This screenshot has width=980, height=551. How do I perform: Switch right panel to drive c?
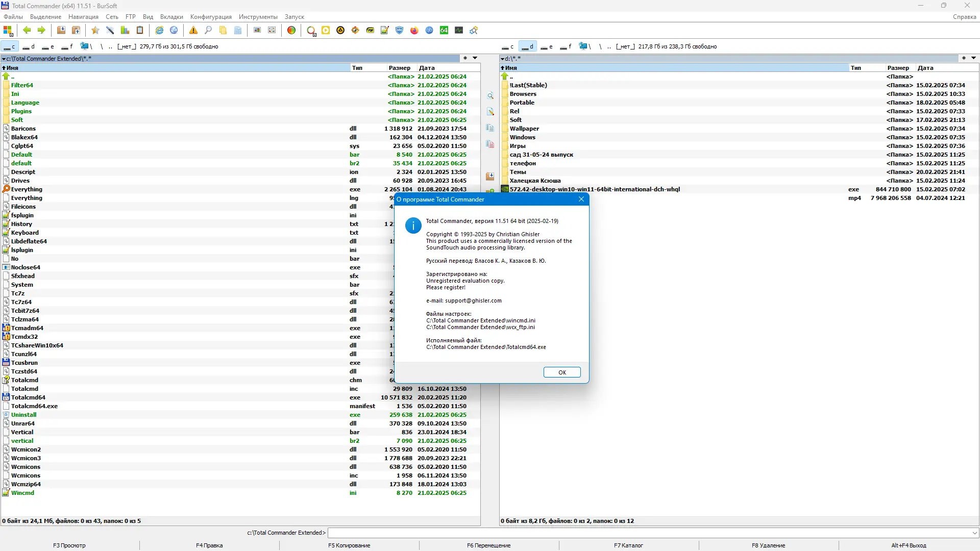coord(508,46)
